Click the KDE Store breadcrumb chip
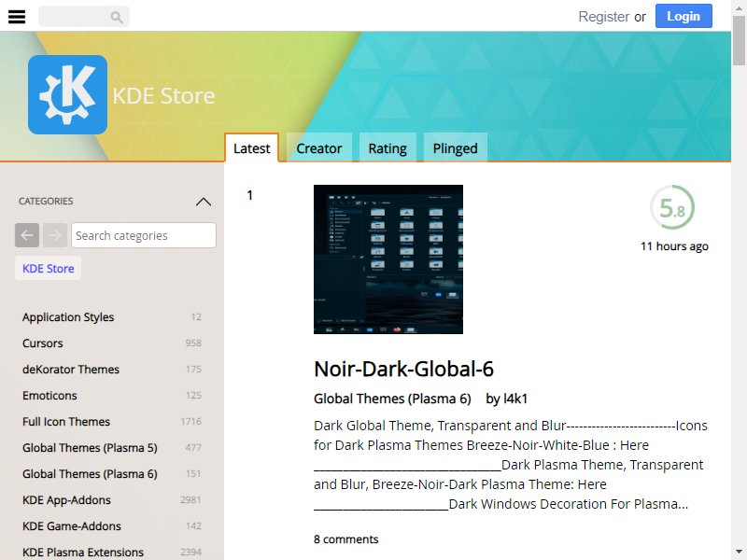The height and width of the screenshot is (560, 747). click(49, 268)
